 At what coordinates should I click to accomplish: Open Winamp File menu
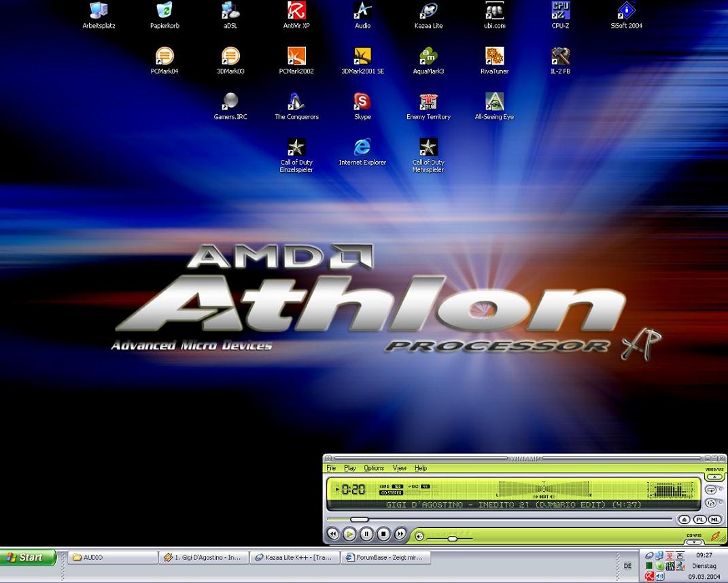(x=331, y=468)
